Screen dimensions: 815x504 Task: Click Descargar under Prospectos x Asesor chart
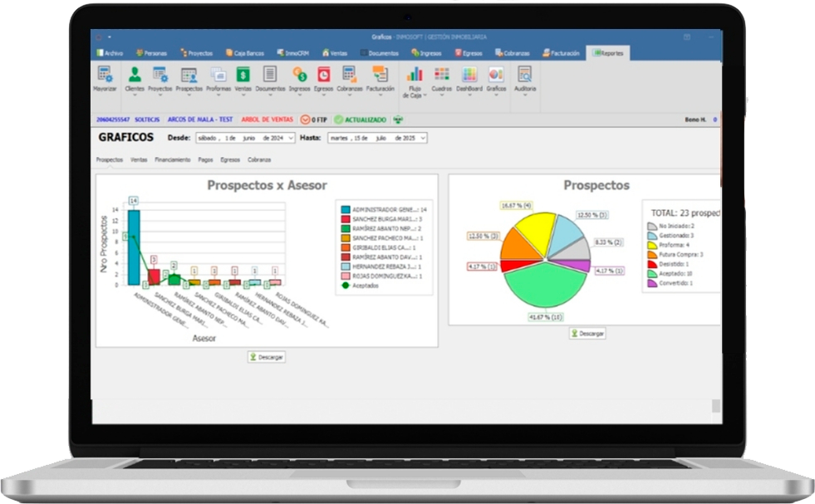coord(266,357)
